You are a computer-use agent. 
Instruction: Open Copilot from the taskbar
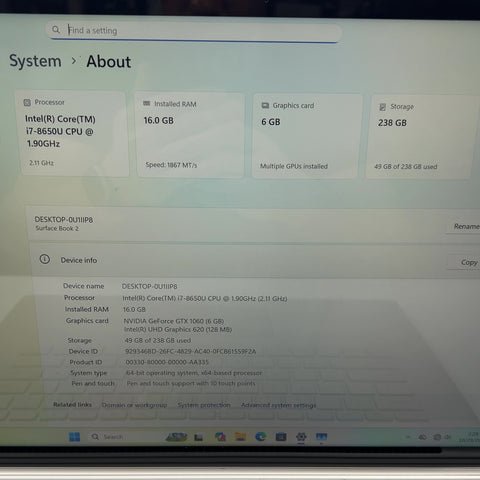click(x=220, y=437)
